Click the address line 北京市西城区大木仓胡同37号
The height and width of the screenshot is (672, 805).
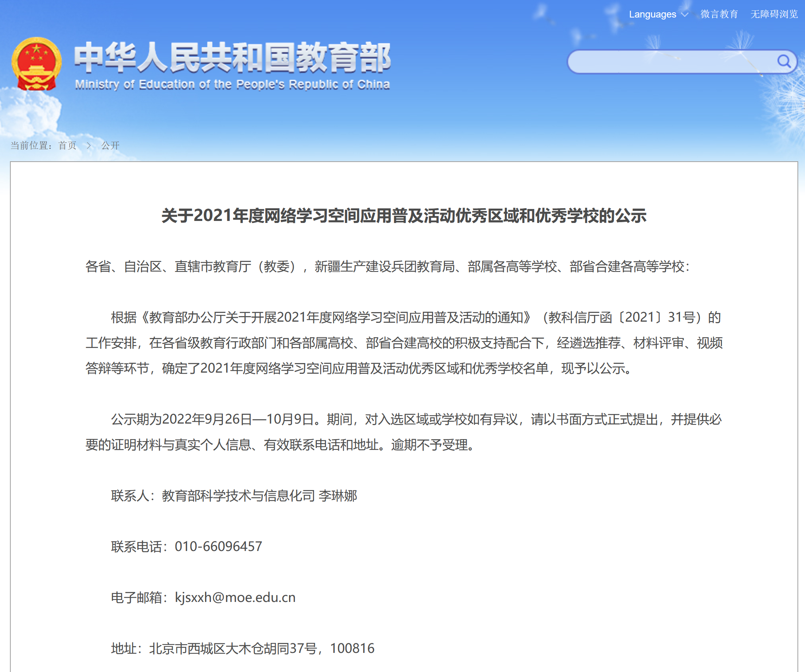[233, 649]
